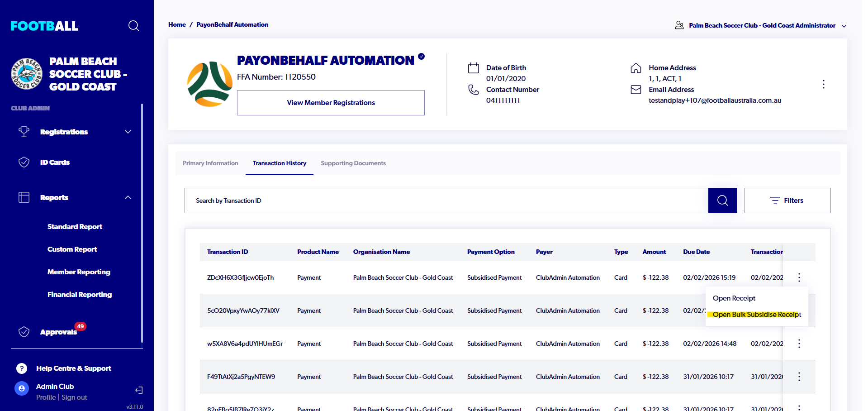868x411 pixels.
Task: Click transaction ID ZDcXH6X3GfljcwOEjoTh
Action: pos(240,277)
